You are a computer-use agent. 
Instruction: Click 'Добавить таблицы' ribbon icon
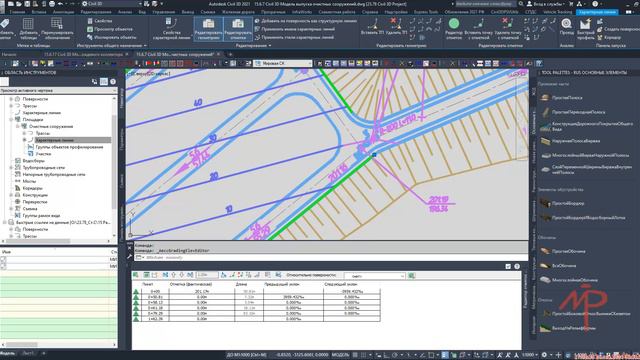tap(28, 29)
